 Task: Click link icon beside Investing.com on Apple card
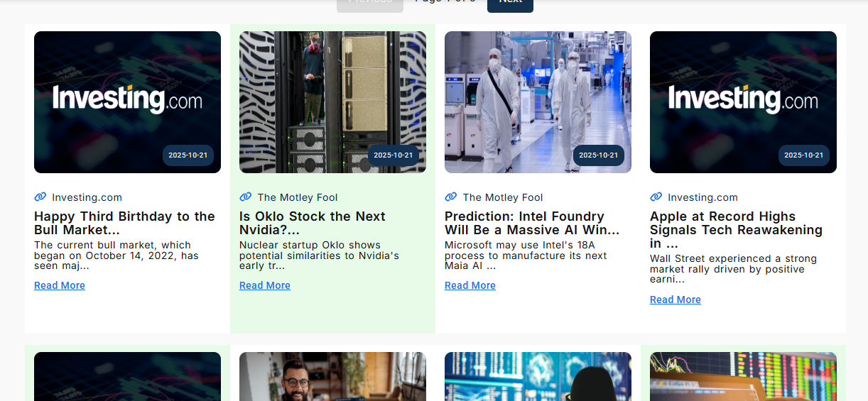point(656,197)
